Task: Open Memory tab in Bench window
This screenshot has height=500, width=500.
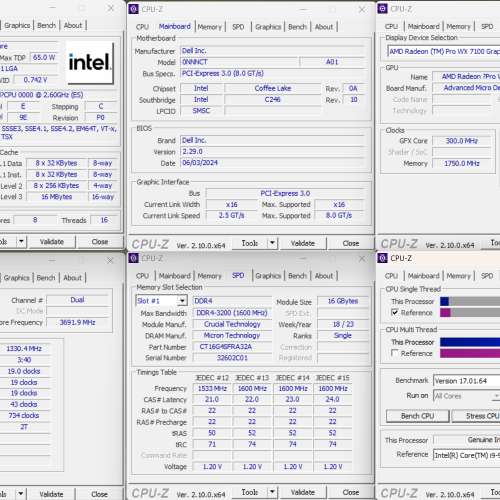Action: click(459, 276)
